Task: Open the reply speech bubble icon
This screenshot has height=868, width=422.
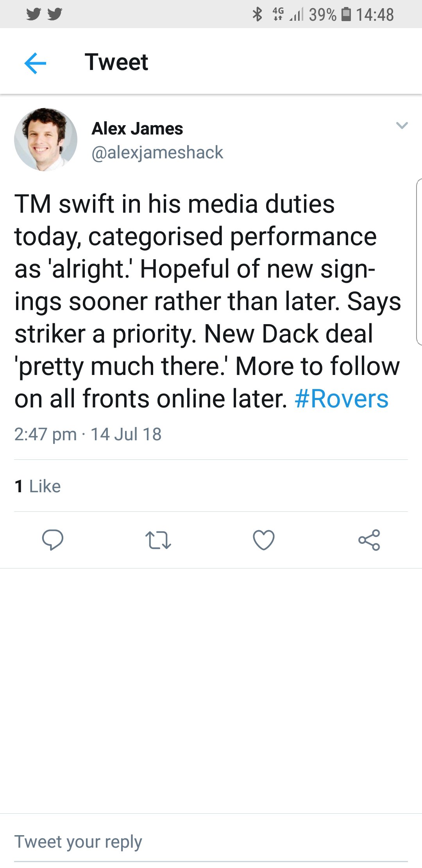Action: click(53, 540)
